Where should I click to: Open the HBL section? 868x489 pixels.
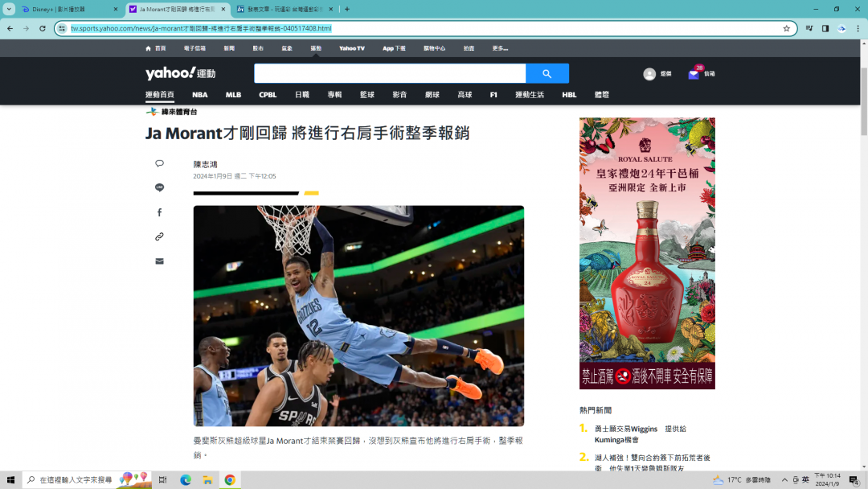pos(569,95)
